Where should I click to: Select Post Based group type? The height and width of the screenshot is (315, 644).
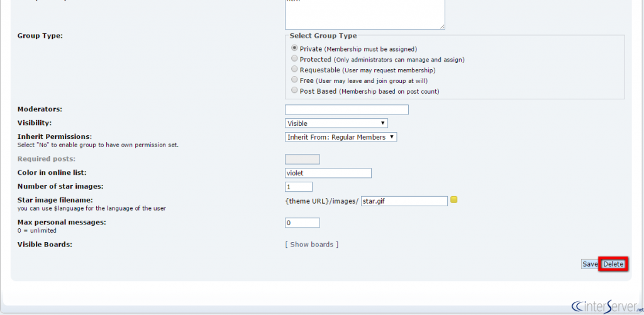click(294, 91)
